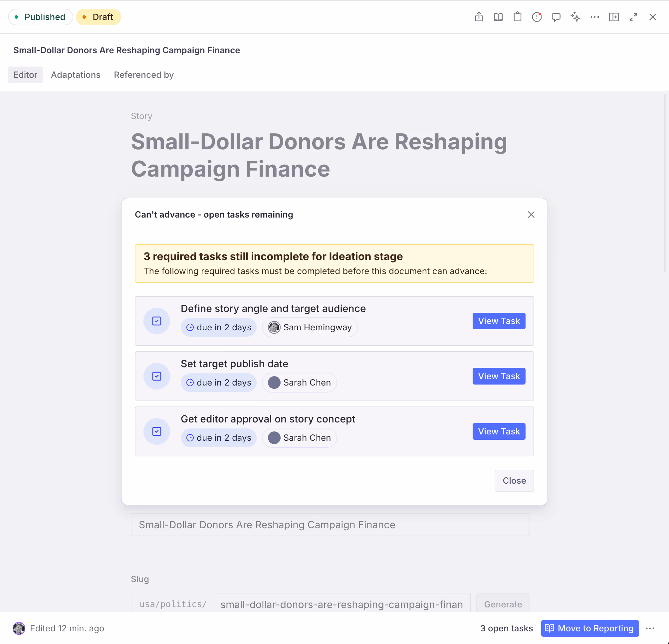Open the alert icon with red dot

(537, 17)
